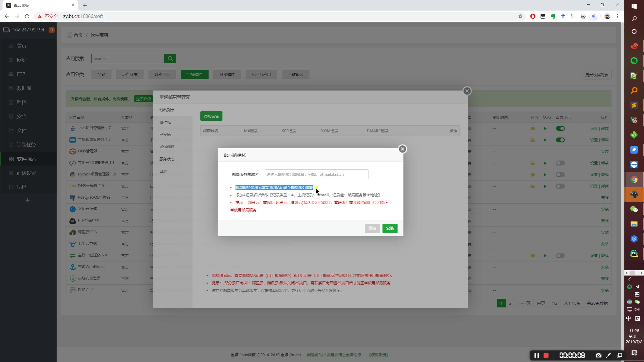The image size is (644, 362).
Task: Click the green search magnifier button
Action: 170,59
